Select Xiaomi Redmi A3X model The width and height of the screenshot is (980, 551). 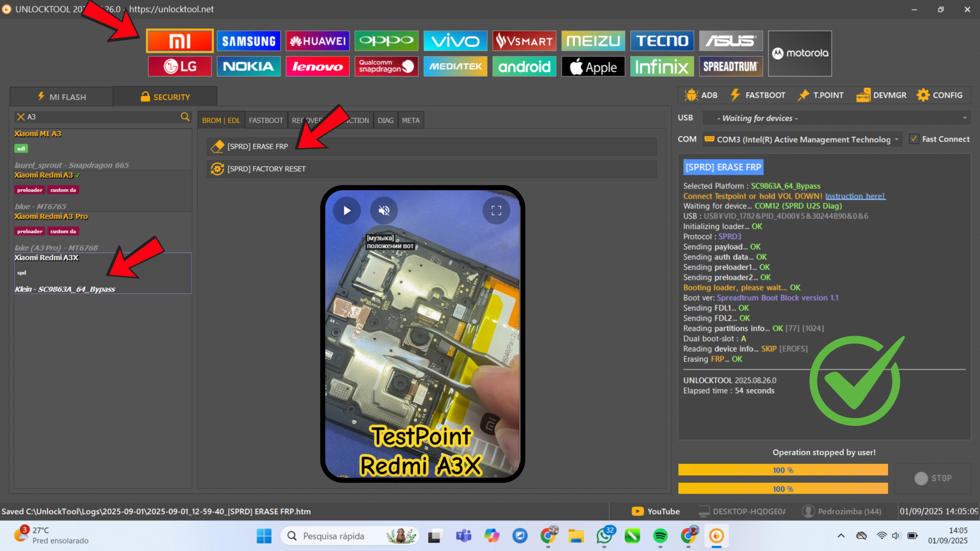103,273
